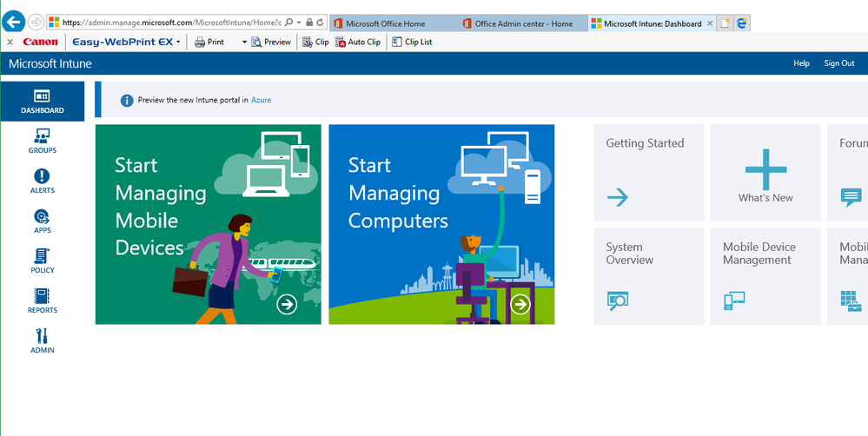Open the Azure link in banner
This screenshot has width=868, height=436.
coord(262,100)
